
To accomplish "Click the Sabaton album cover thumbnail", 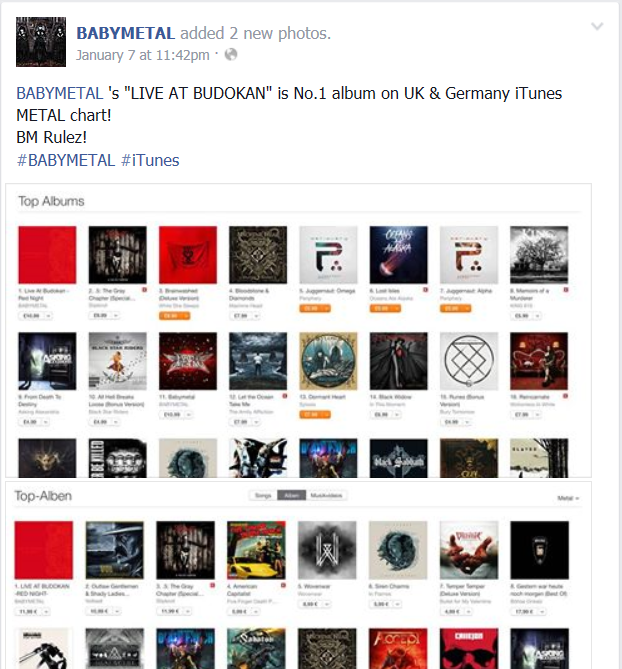I will tap(256, 649).
